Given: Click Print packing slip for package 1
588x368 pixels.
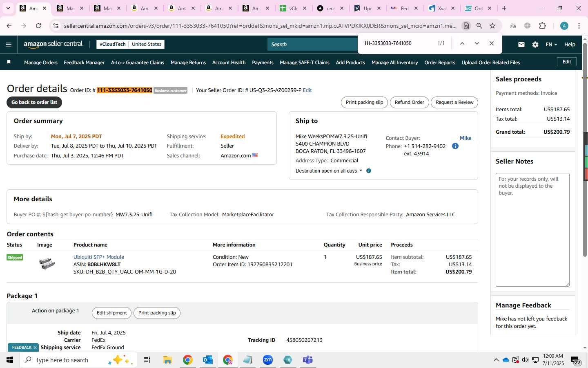Looking at the screenshot, I should click(x=157, y=313).
